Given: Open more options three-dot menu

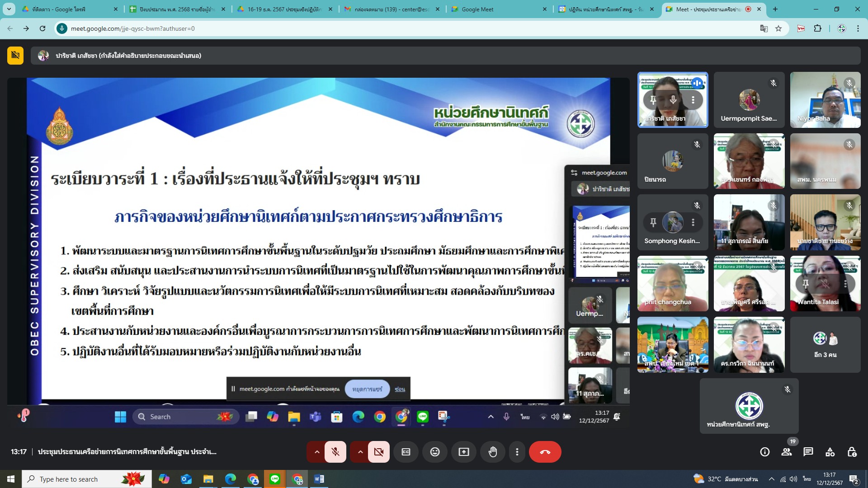Looking at the screenshot, I should (x=517, y=452).
